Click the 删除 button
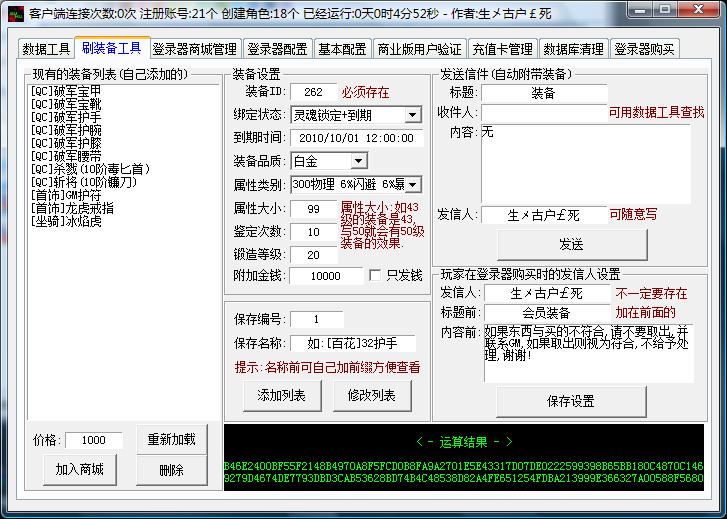This screenshot has width=727, height=519. pyautogui.click(x=171, y=469)
